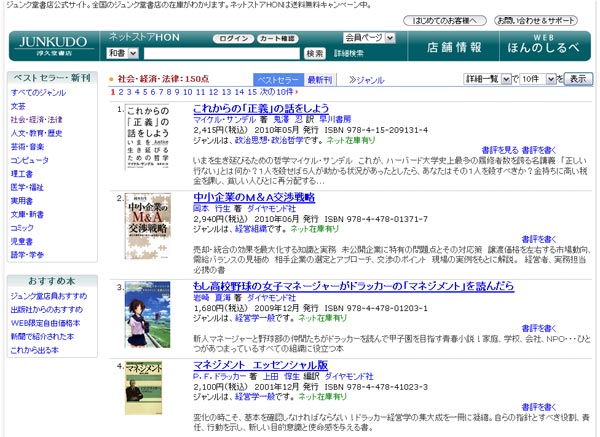Open ジュンク堂店員おすすめ link
The height and width of the screenshot is (437, 600).
coord(49,296)
